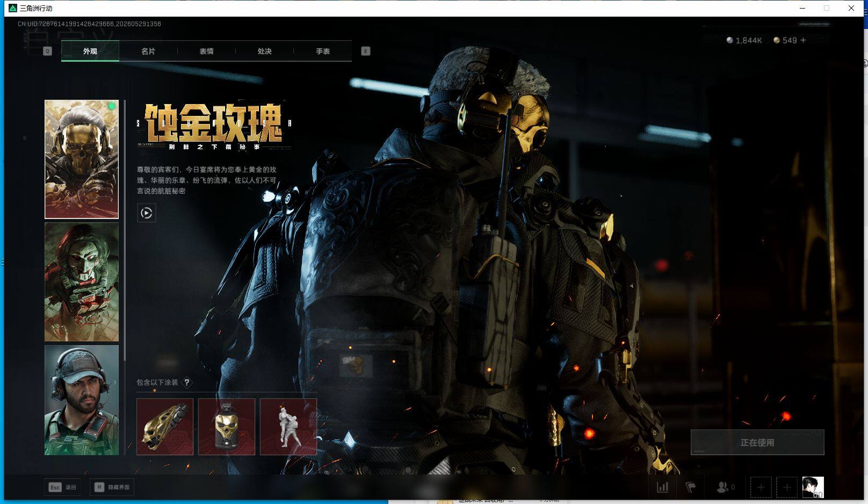Add more gold currency with plus icon
Image resolution: width=868 pixels, height=504 pixels.
(804, 40)
